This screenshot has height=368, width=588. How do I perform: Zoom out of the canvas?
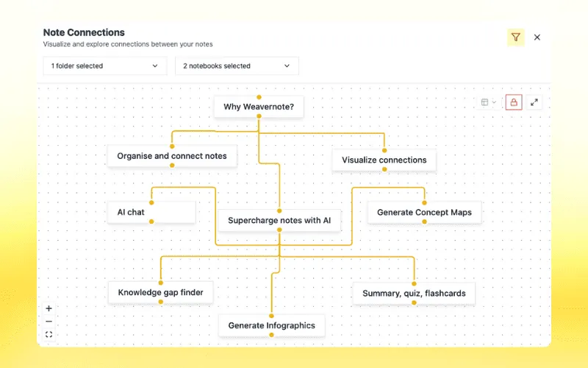coord(49,322)
